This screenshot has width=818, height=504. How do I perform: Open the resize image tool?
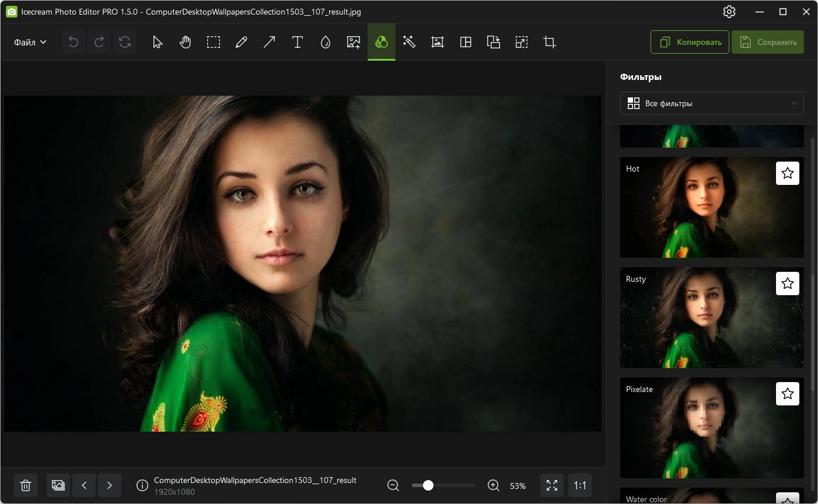pyautogui.click(x=522, y=42)
